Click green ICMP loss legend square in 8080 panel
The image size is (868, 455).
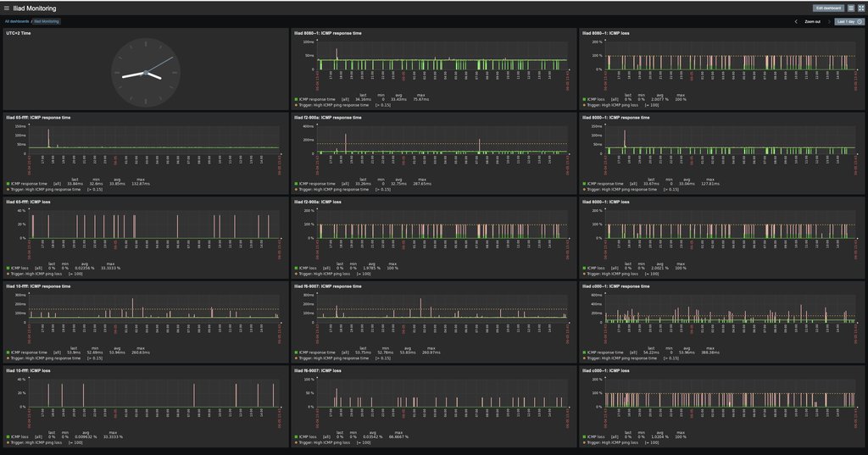tap(585, 99)
